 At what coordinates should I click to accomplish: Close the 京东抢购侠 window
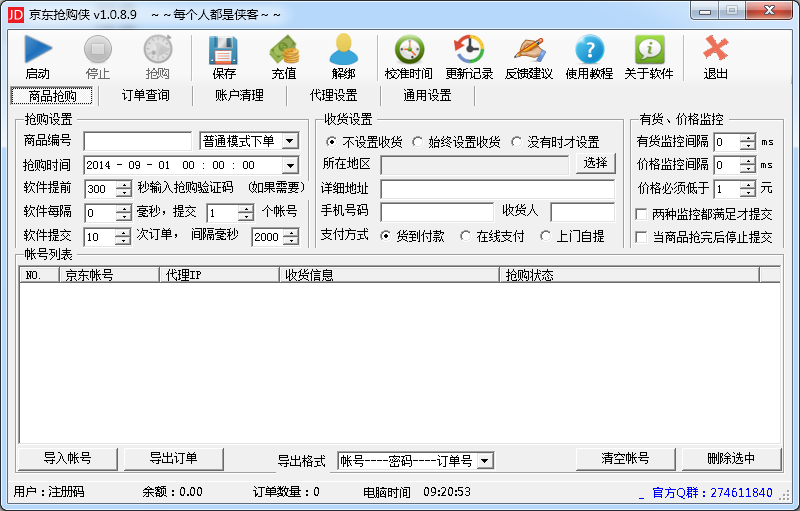point(769,11)
